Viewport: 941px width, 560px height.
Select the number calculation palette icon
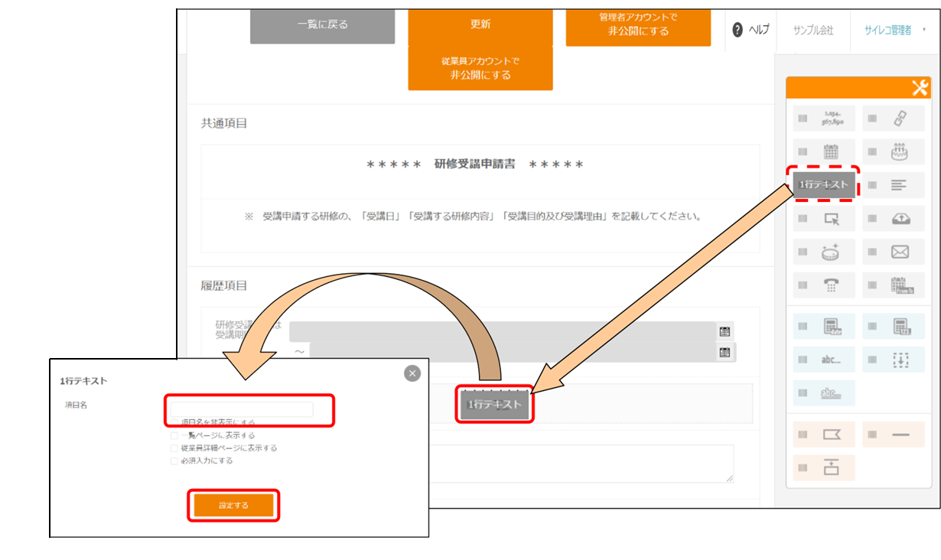tap(900, 327)
